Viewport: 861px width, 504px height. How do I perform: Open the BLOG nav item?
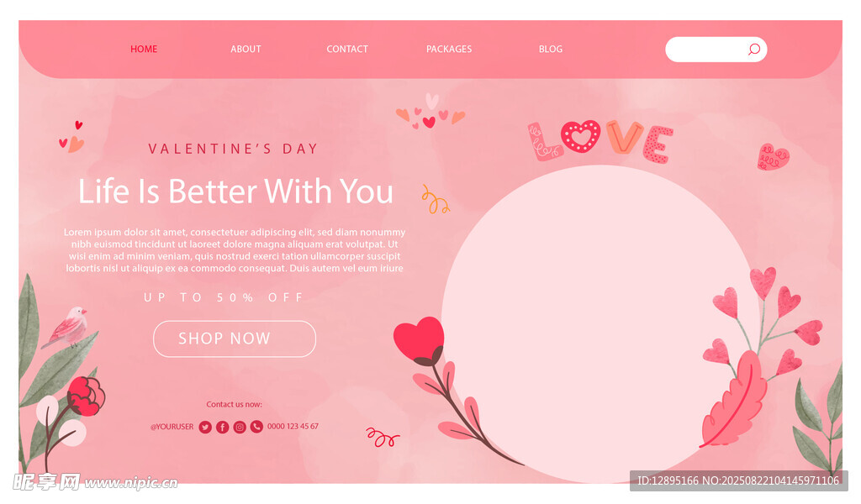[x=550, y=50]
